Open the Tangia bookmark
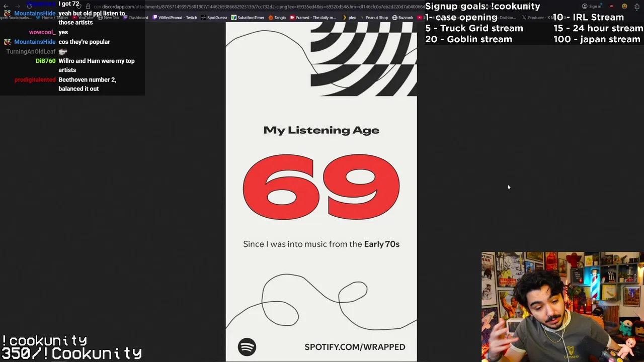Viewport: 644px width, 362px height. (x=277, y=18)
